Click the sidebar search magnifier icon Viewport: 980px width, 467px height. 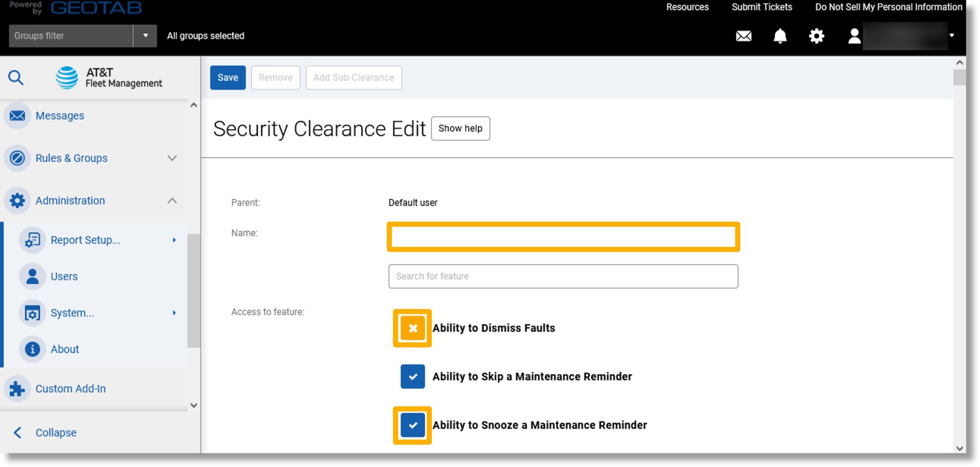tap(16, 78)
